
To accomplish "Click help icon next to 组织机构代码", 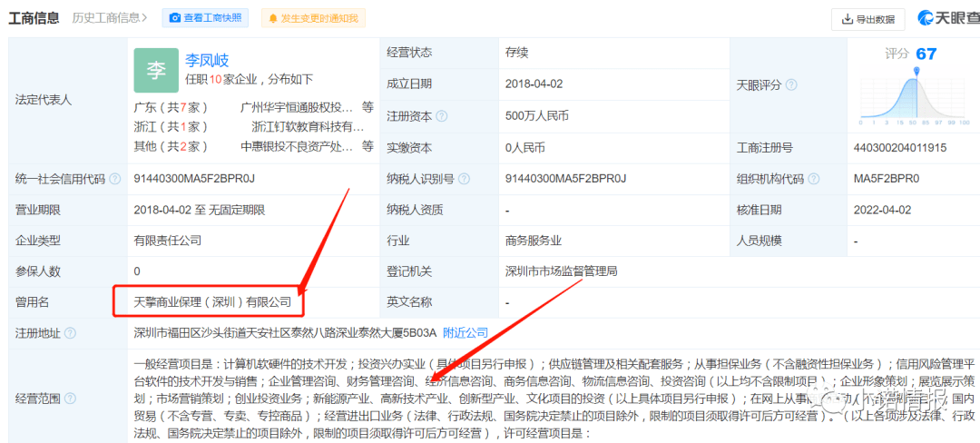I will (813, 180).
